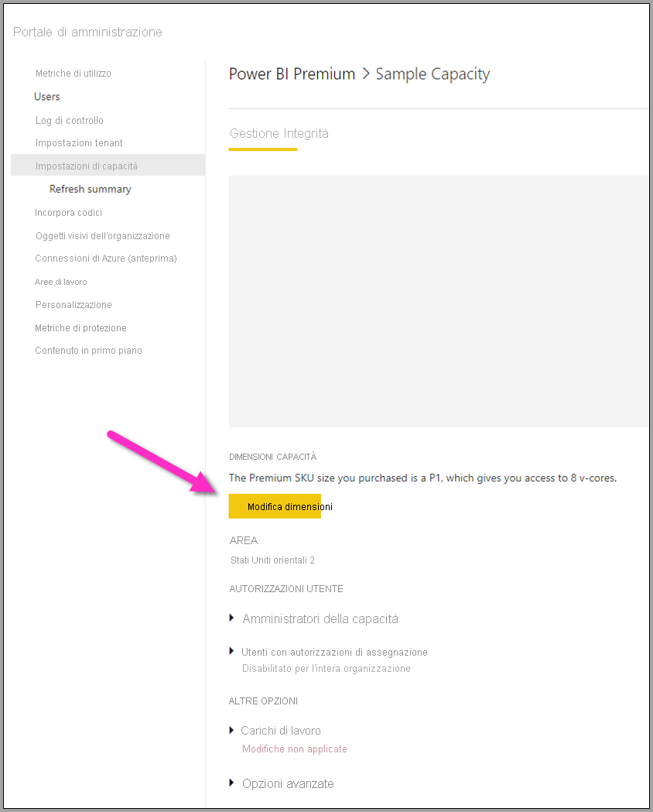
Task: Select Impostazioni di capacità menu item
Action: click(87, 166)
